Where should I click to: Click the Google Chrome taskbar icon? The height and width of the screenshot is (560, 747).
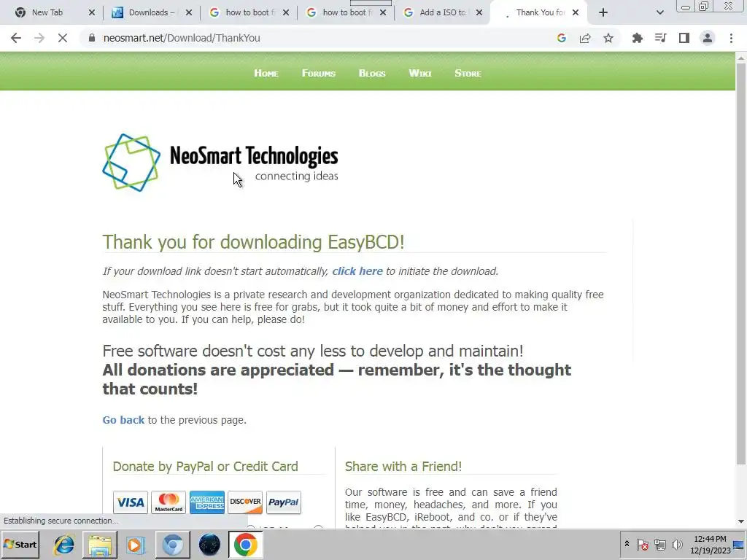click(245, 545)
